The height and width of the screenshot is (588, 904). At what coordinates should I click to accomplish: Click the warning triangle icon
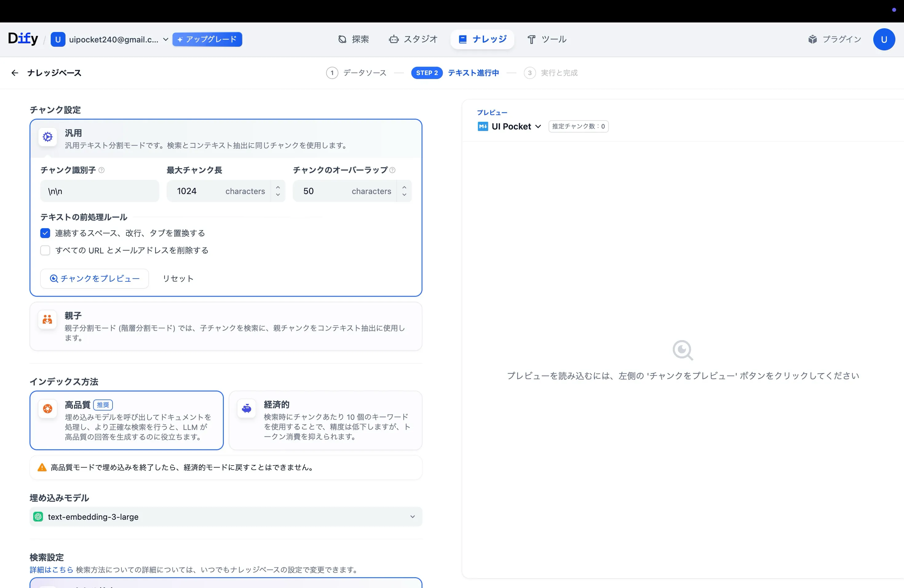(x=42, y=467)
